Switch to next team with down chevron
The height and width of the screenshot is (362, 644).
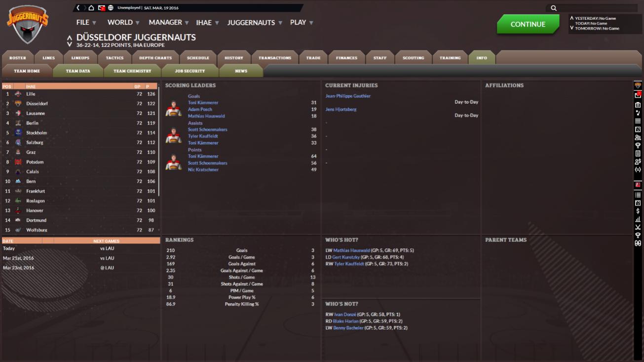pos(70,44)
